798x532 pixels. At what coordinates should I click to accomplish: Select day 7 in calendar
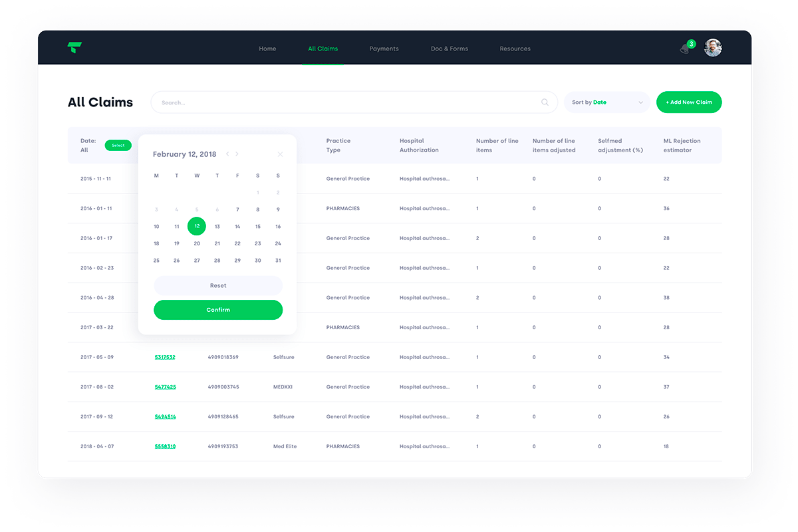pyautogui.click(x=237, y=209)
